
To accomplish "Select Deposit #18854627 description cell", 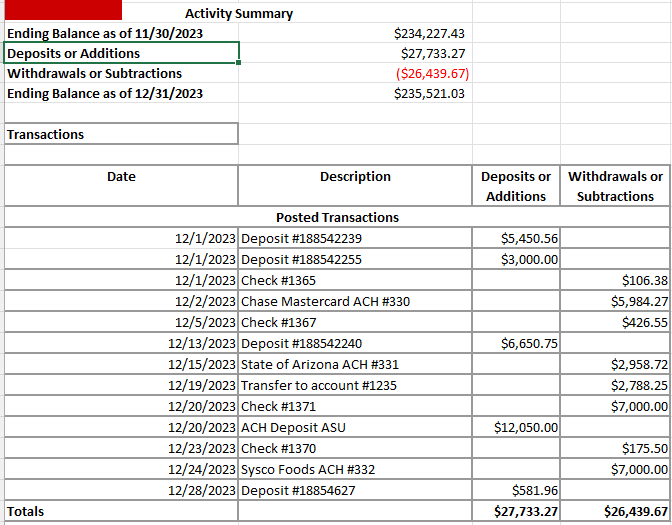I will tap(355, 490).
